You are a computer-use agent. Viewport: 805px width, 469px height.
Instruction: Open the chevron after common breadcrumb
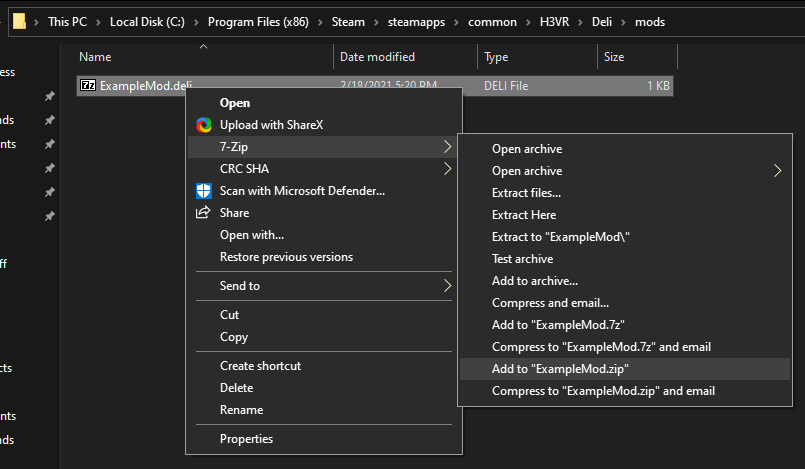pos(528,22)
